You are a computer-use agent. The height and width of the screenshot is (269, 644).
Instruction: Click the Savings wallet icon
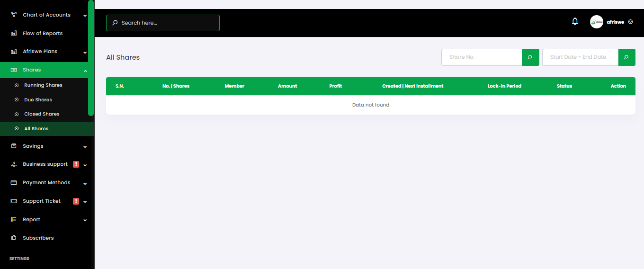pyautogui.click(x=14, y=146)
